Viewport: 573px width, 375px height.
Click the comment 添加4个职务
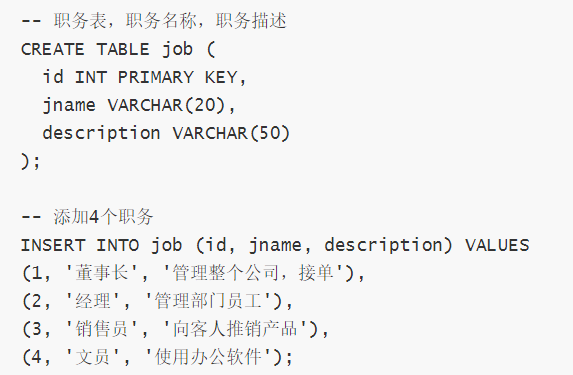pos(87,217)
